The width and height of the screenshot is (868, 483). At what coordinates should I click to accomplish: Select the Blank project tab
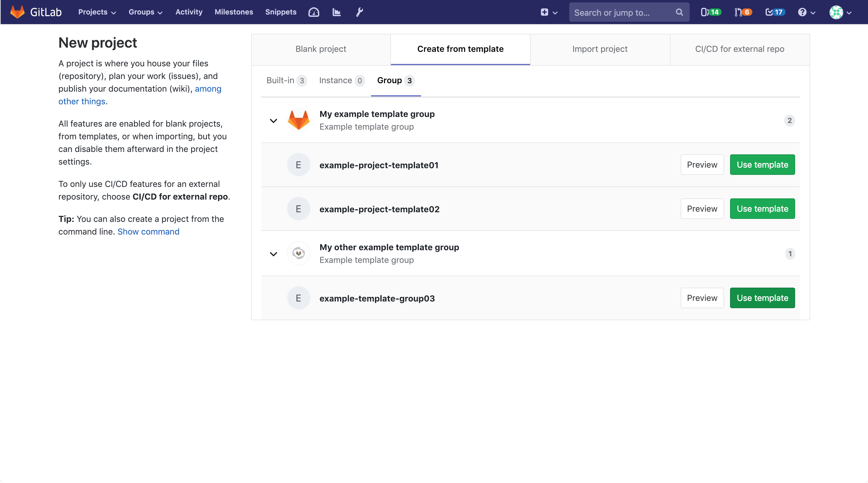click(321, 49)
